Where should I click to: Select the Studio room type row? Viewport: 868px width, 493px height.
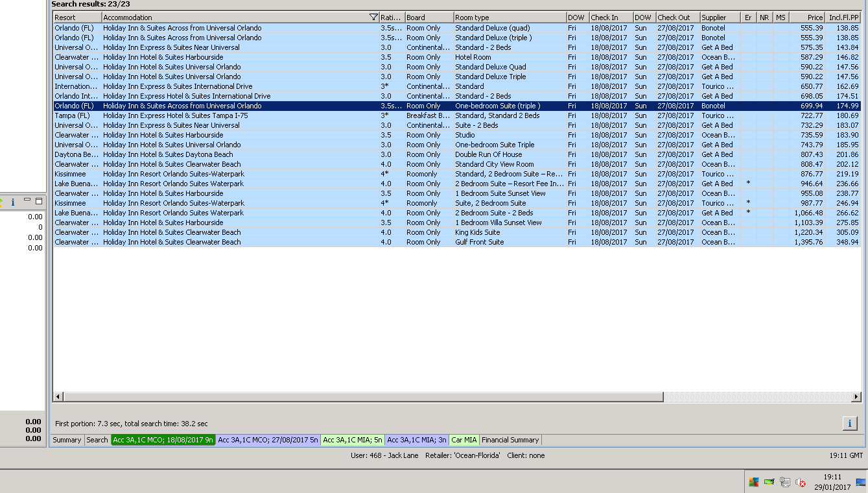[457, 135]
